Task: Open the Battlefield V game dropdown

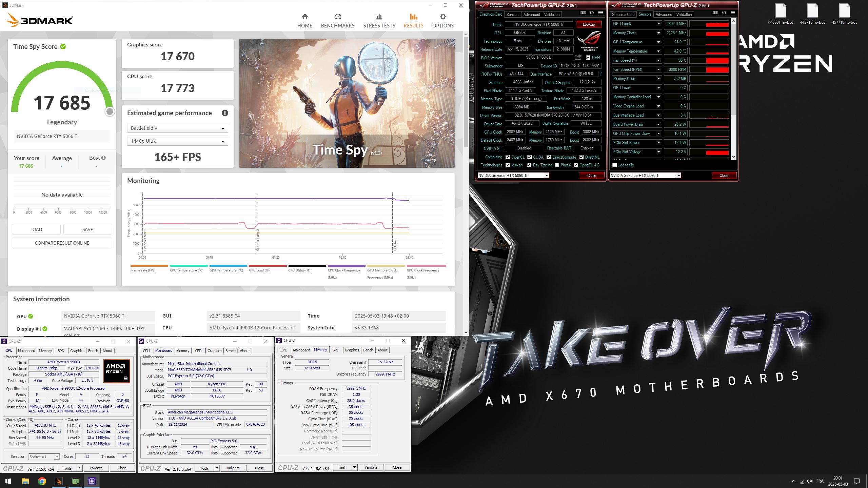Action: (x=177, y=128)
